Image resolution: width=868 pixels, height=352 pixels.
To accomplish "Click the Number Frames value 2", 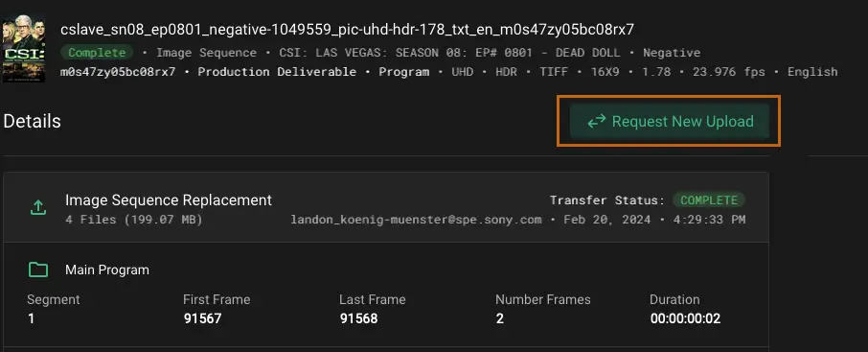I will tap(499, 318).
